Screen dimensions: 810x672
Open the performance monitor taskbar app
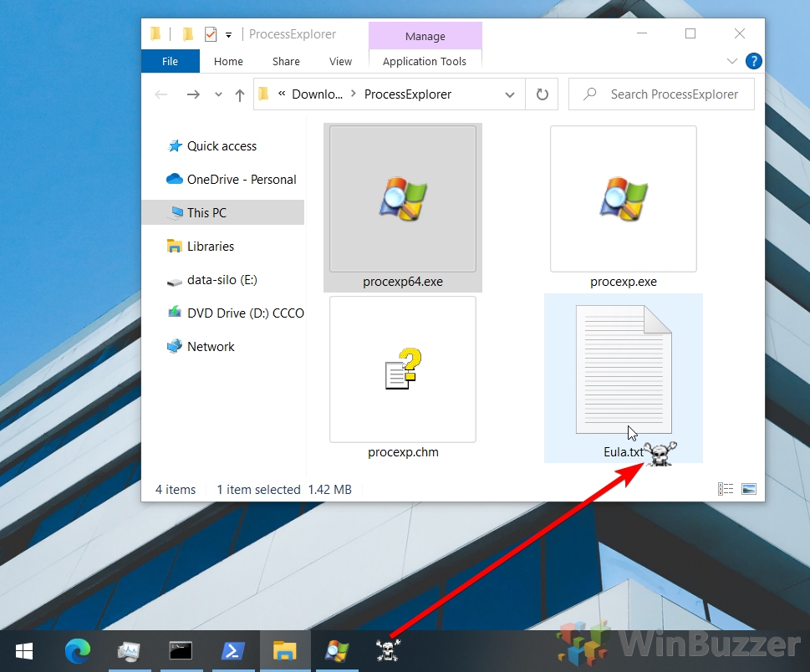pos(129,651)
